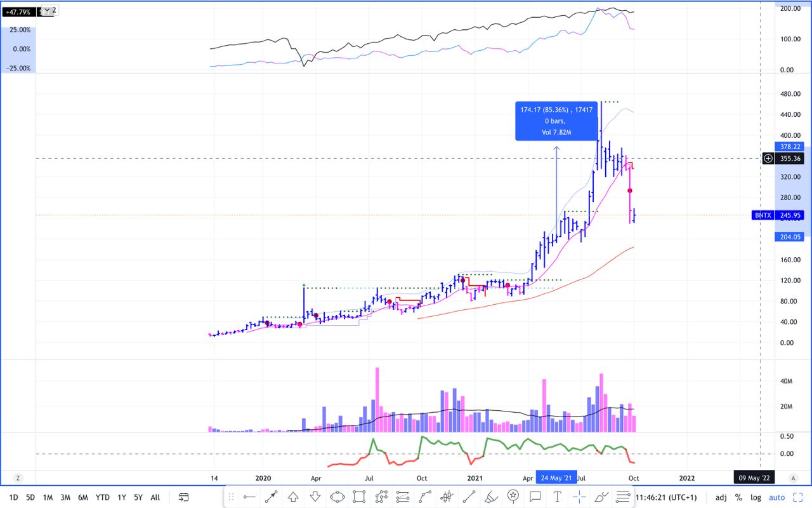The image size is (812, 508).
Task: Pick the ellipse drawing tool
Action: (x=337, y=497)
